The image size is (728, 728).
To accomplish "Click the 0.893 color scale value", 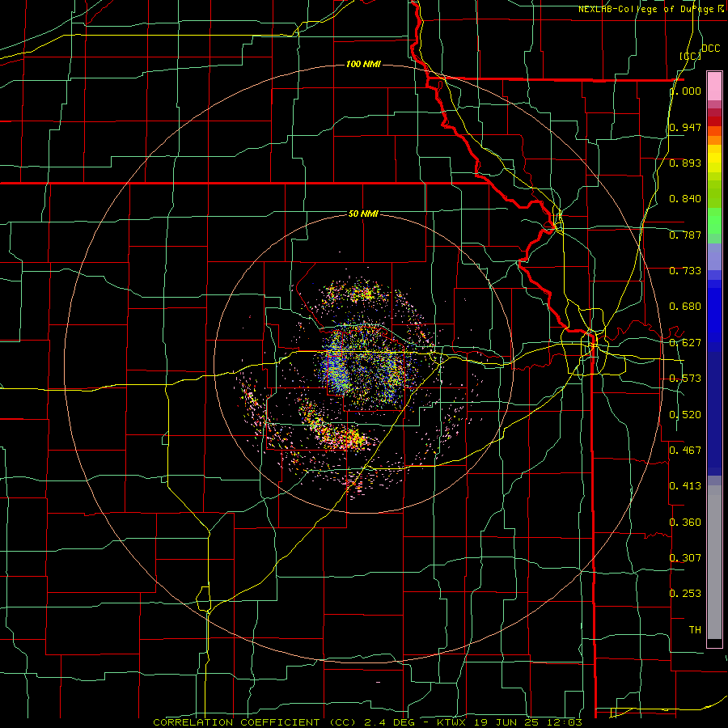I will point(685,163).
